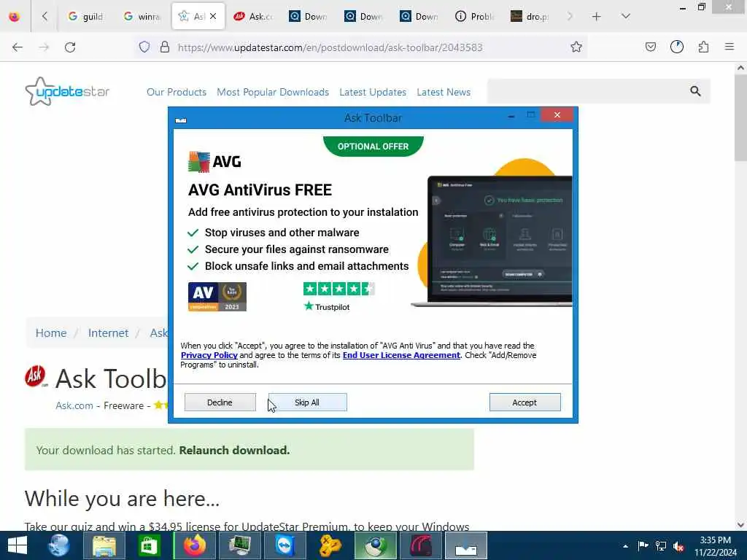Click the Trustpilot star rating
This screenshot has width=747, height=560.
click(x=338, y=289)
